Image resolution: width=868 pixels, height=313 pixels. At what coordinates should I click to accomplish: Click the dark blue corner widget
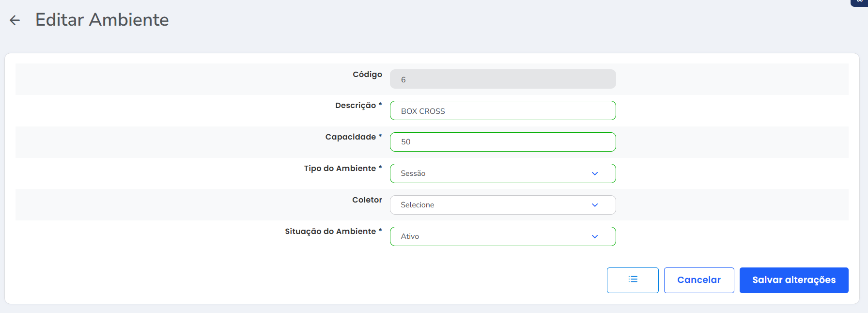click(x=860, y=2)
